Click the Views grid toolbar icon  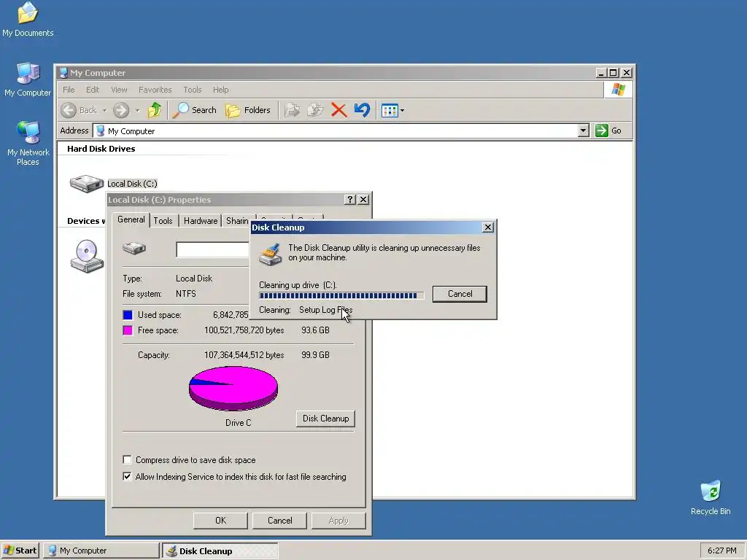390,111
